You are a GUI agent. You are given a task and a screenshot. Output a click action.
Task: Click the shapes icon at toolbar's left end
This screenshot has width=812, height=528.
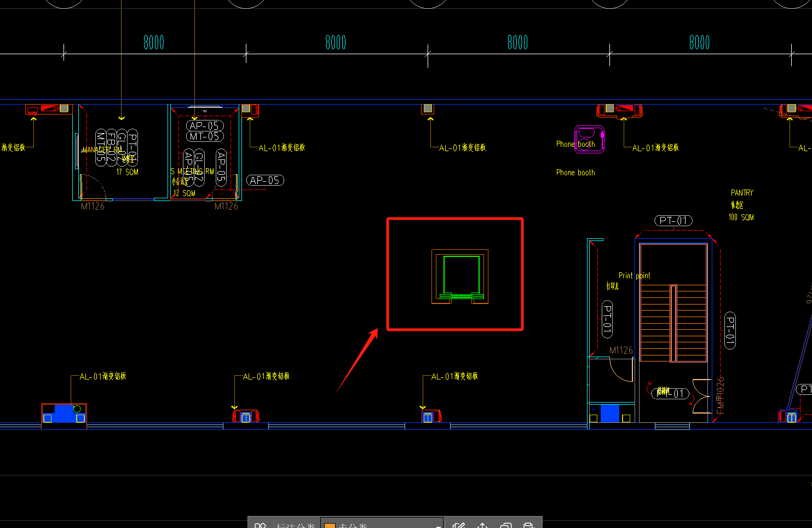[260, 525]
